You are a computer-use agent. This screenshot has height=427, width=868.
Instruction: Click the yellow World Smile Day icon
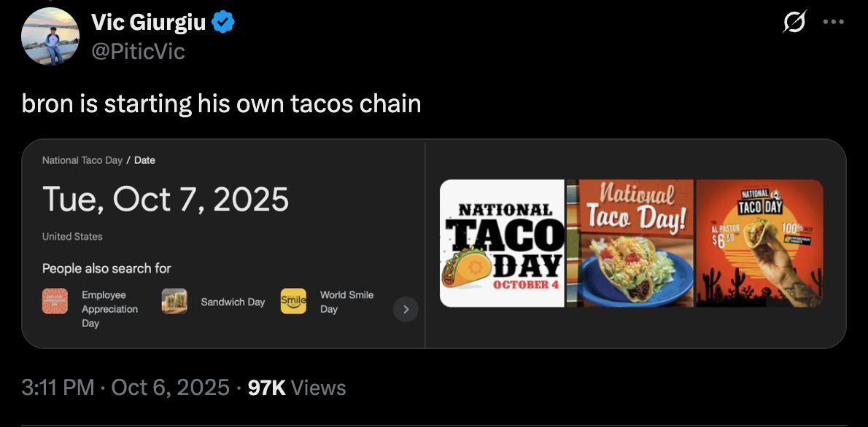(x=293, y=302)
